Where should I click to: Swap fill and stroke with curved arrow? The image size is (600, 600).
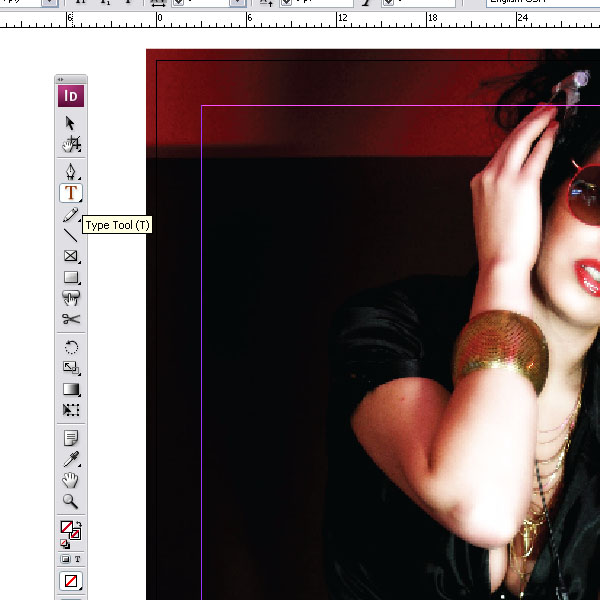tap(79, 523)
